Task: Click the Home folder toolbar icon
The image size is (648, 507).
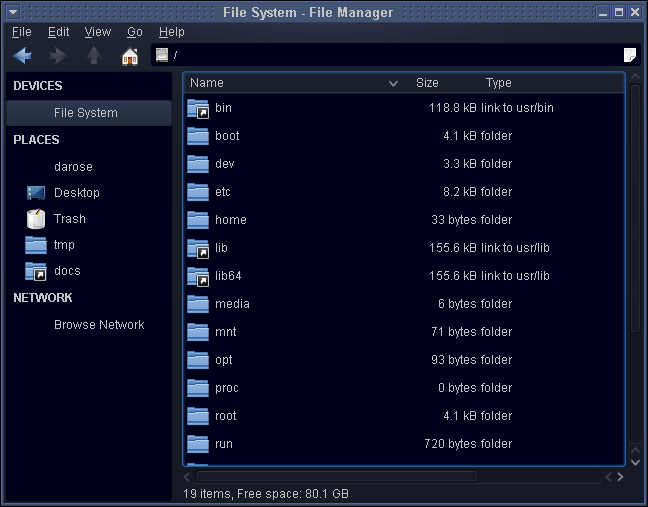Action: 130,56
